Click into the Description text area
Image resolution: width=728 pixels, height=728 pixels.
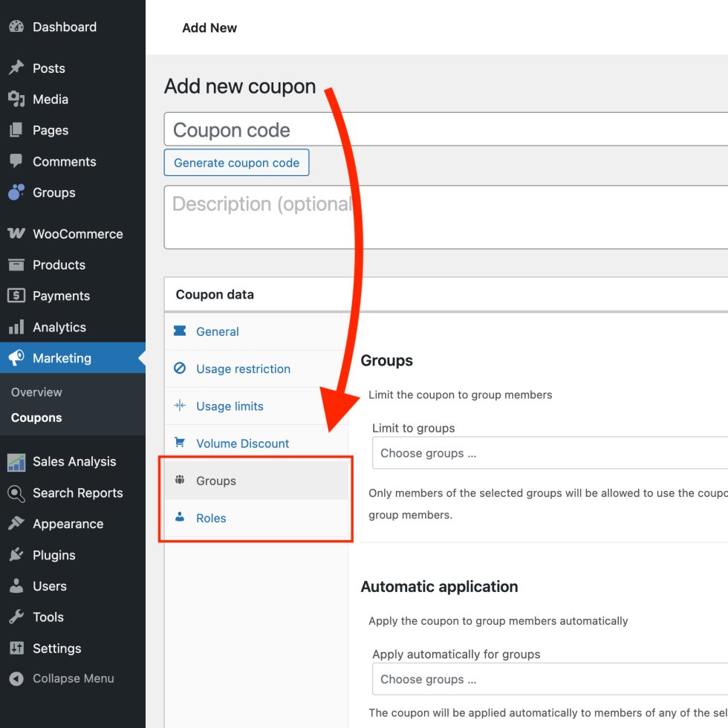click(446, 217)
